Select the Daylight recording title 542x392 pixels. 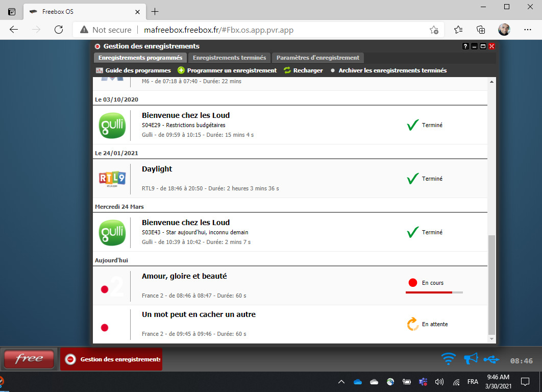click(x=157, y=169)
